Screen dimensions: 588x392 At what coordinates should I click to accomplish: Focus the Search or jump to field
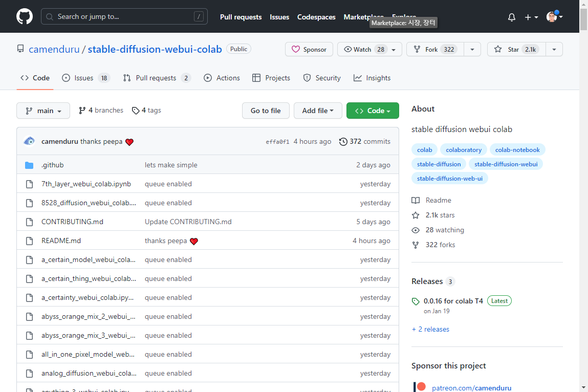[124, 16]
